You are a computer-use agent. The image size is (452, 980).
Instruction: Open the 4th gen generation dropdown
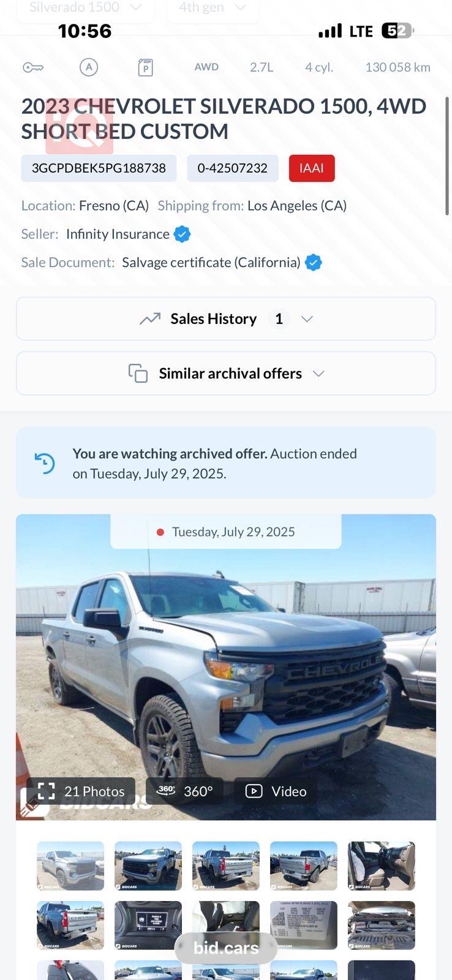coord(213,9)
